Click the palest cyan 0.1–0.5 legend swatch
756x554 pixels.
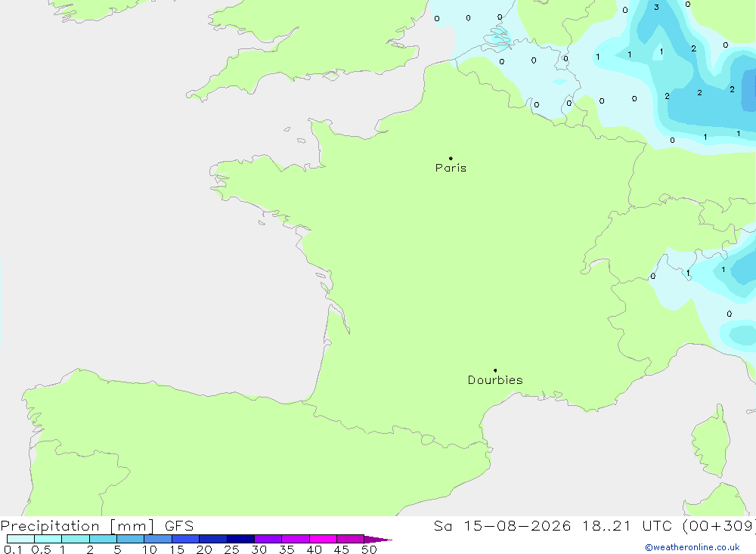(x=20, y=539)
